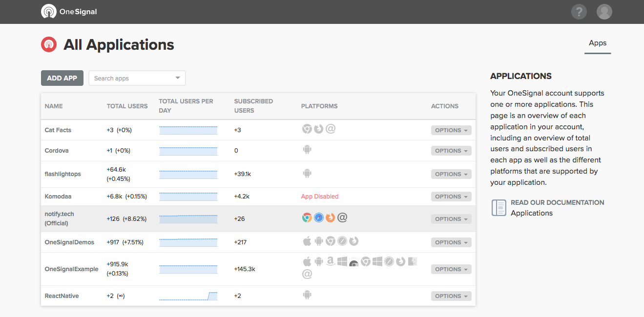Click the blue Safari icon for notify.tech
Viewport: 644px width, 317px height.
pyautogui.click(x=318, y=218)
